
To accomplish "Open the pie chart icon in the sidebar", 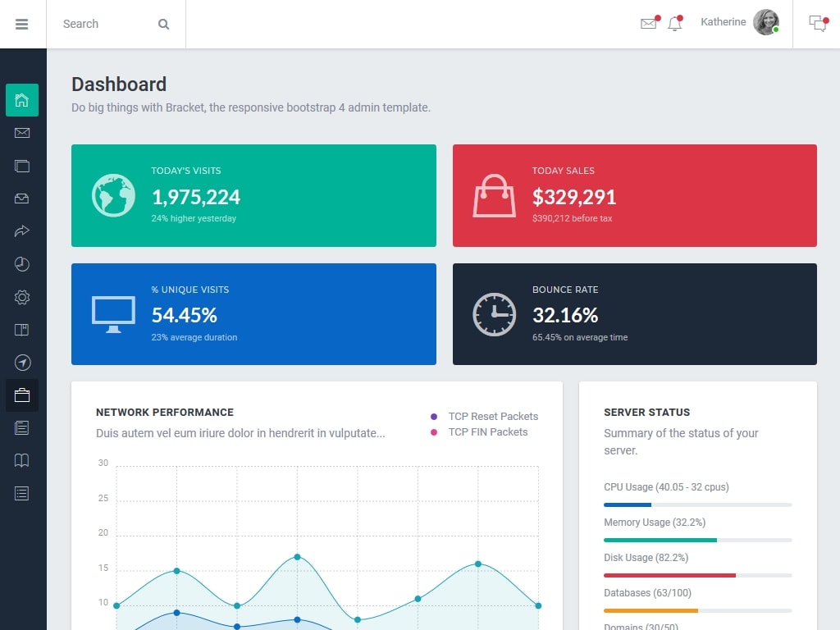I will pos(22,264).
